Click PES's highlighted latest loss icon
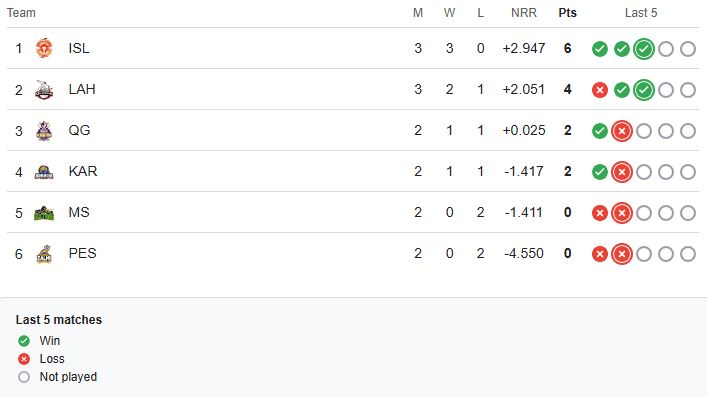This screenshot has width=707, height=397. 621,254
